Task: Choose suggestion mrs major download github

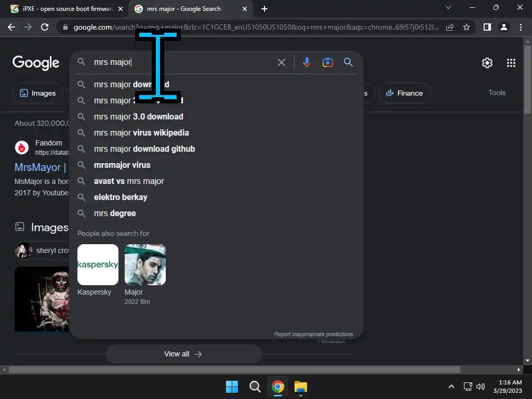Action: click(x=217, y=149)
